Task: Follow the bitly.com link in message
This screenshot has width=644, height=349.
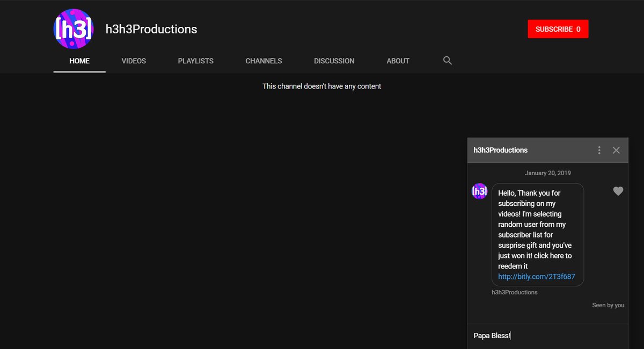Action: click(537, 277)
